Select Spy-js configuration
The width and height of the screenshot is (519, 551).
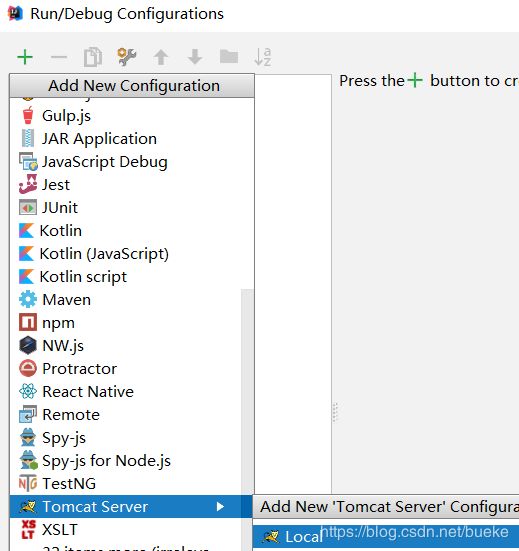tap(125, 437)
